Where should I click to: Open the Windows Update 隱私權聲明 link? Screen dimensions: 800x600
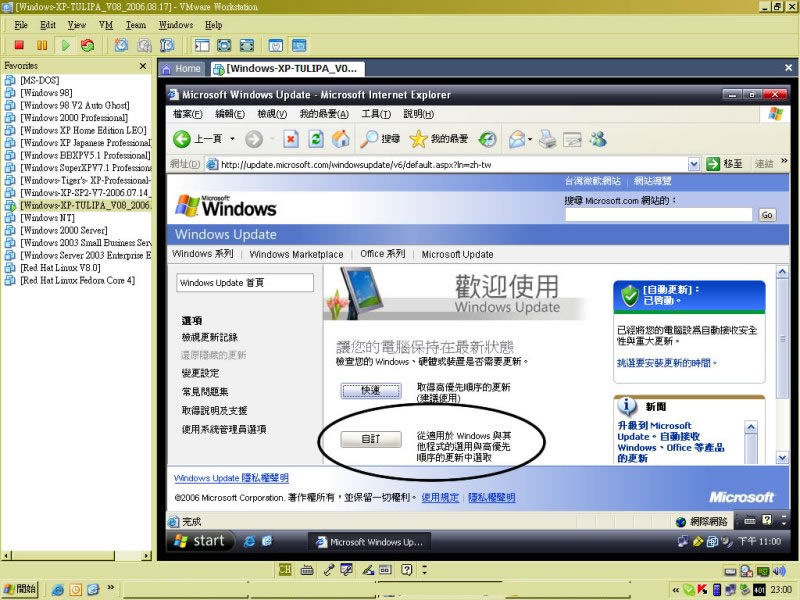click(231, 478)
